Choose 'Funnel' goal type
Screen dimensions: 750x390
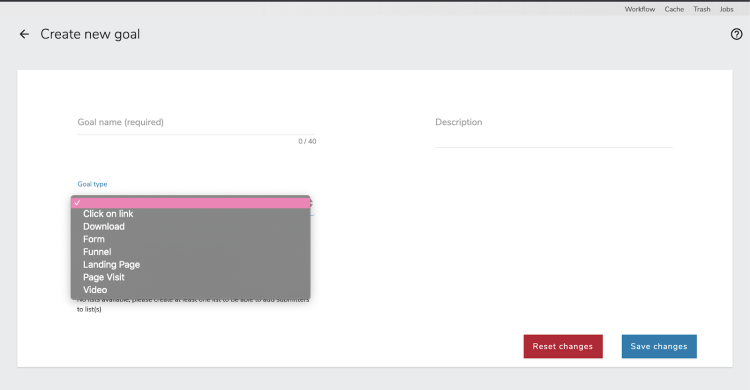coord(190,252)
